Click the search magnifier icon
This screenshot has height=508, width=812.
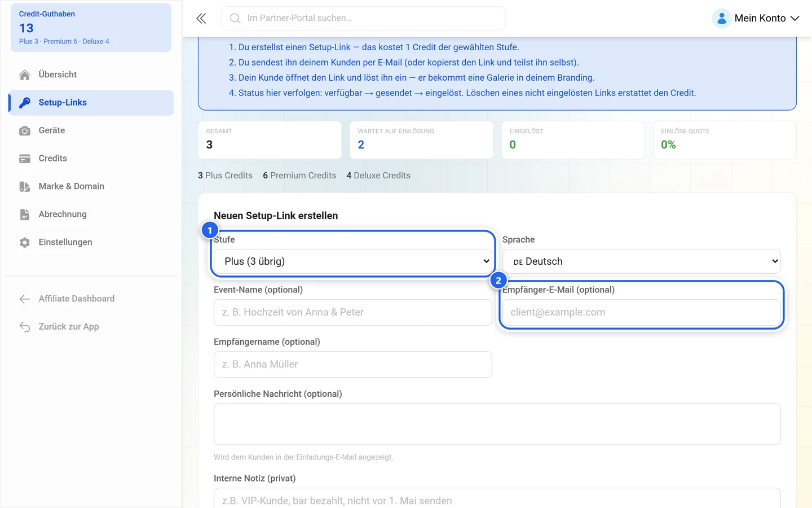tap(235, 19)
